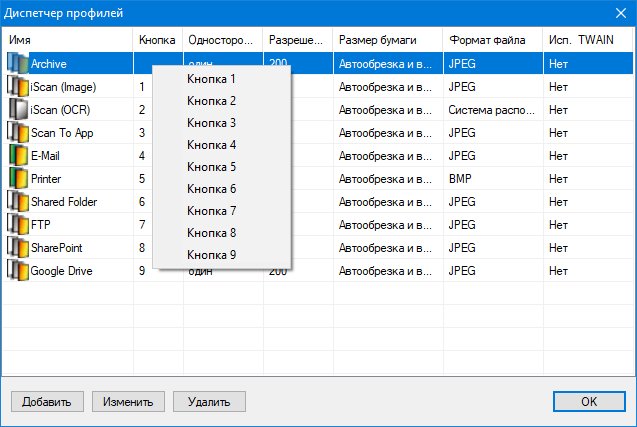Click the FTP profile icon

click(x=18, y=224)
